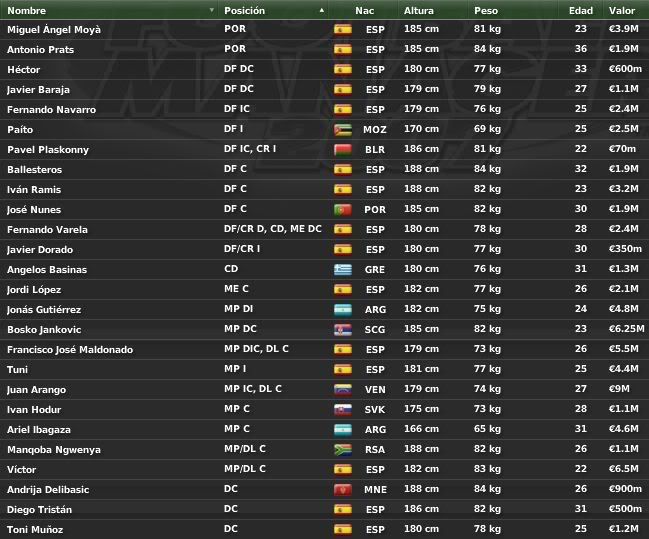Screen dimensions: 649x539
Task: Click position DF/CR D, CD, ME DC
Action: [273, 229]
